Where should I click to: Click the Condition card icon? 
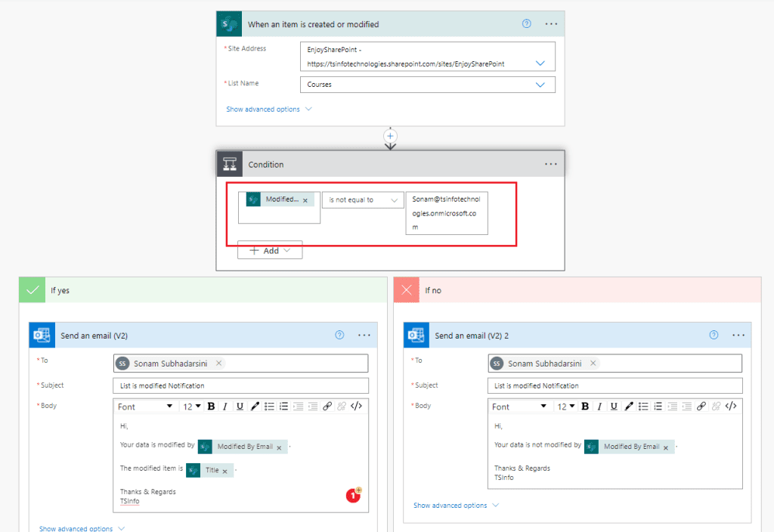230,164
